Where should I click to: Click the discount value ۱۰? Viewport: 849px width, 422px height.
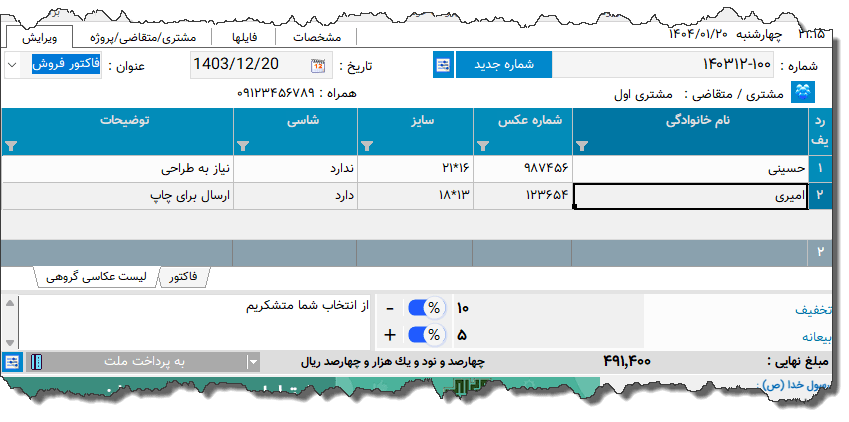point(462,308)
